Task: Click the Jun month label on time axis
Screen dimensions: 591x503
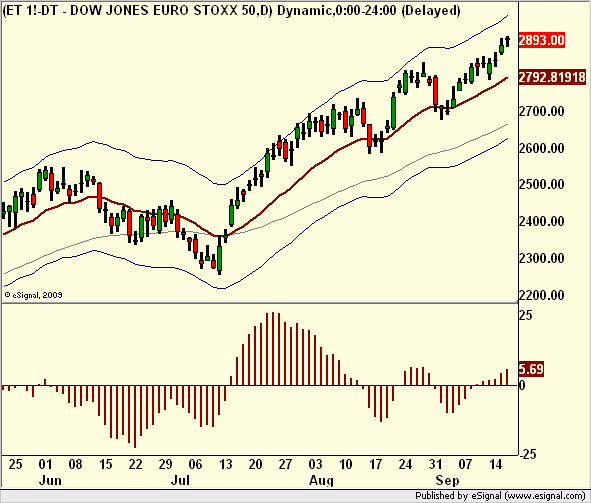Action: (50, 480)
